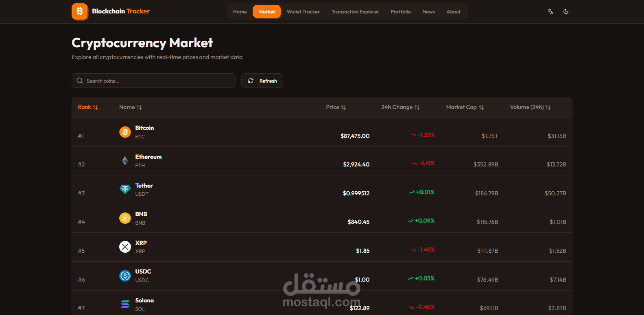Go to the Home tab
This screenshot has height=315, width=644.
point(240,11)
